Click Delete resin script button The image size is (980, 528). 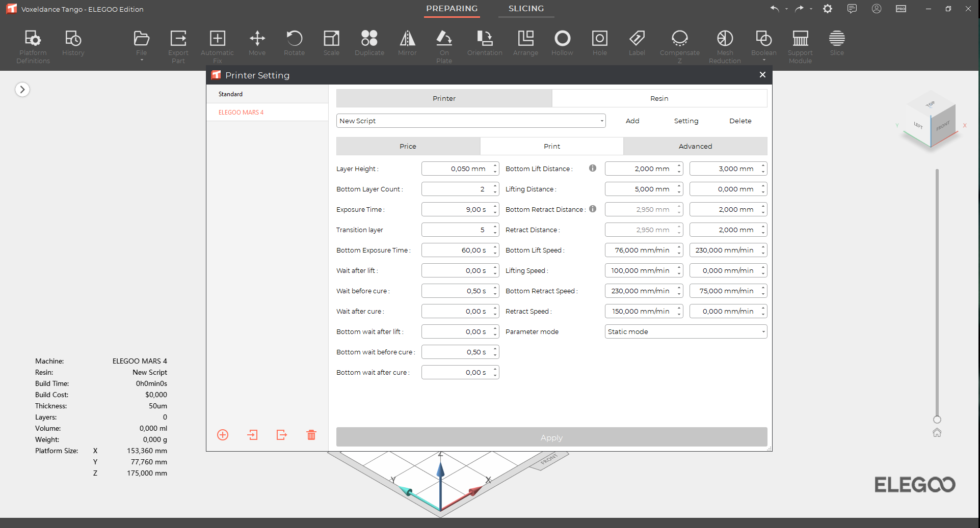740,121
